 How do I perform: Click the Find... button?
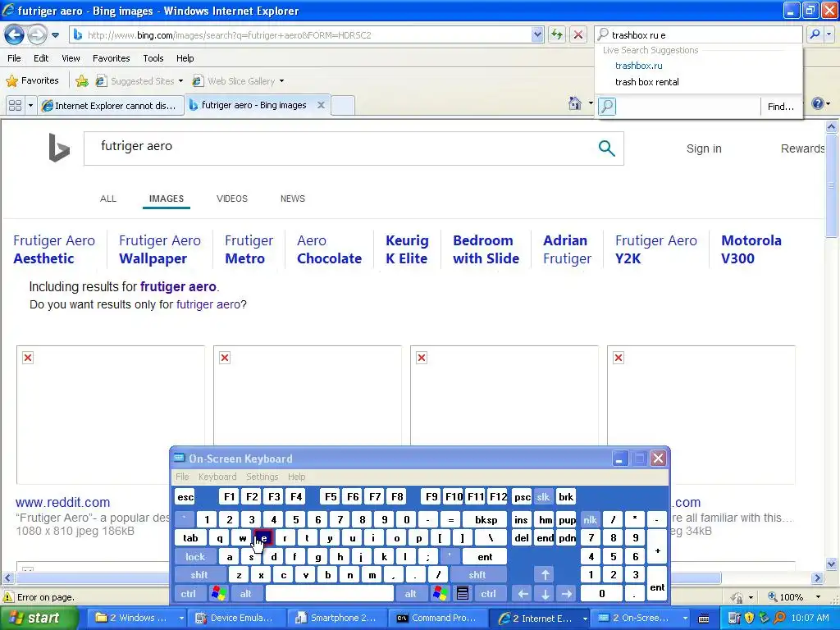(781, 107)
